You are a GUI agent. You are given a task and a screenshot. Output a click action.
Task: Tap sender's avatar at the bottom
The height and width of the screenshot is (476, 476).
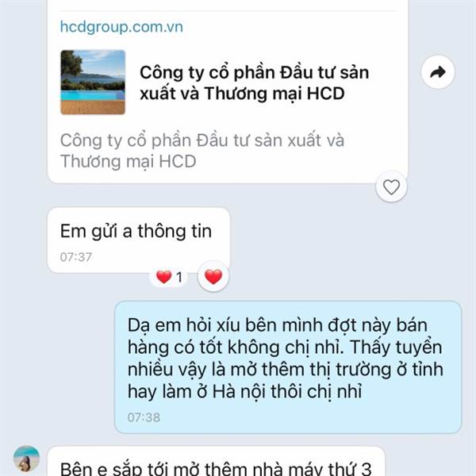click(26, 459)
